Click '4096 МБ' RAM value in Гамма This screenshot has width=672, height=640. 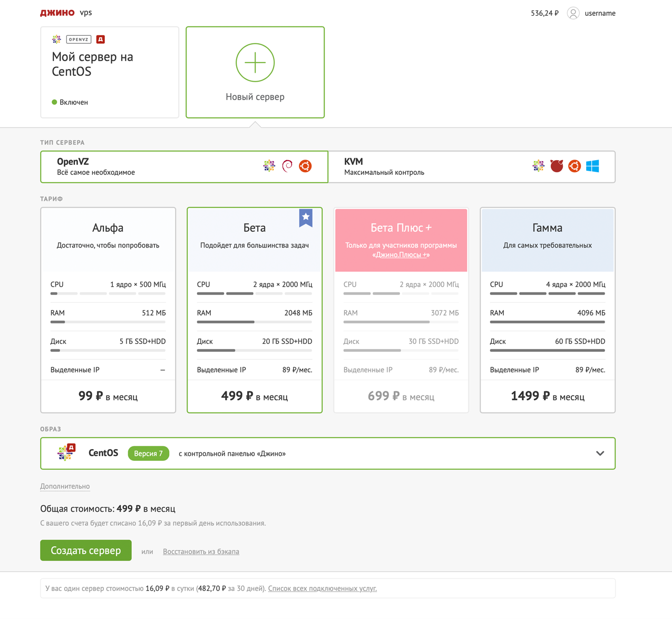591,313
